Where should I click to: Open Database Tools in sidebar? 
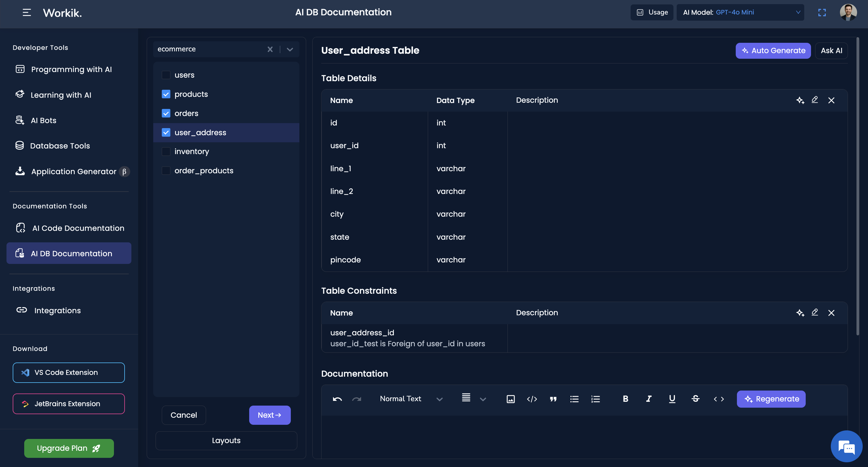(x=60, y=146)
